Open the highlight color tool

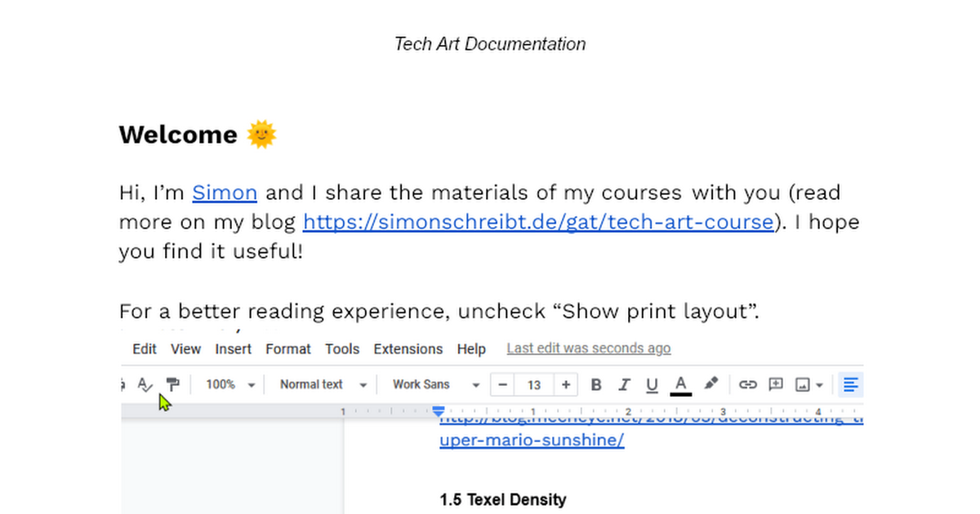(x=710, y=384)
